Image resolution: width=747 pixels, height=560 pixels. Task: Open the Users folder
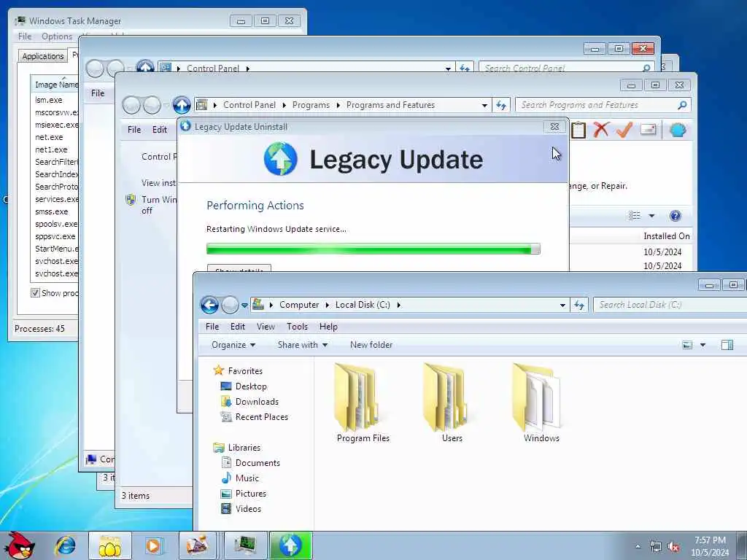451,402
